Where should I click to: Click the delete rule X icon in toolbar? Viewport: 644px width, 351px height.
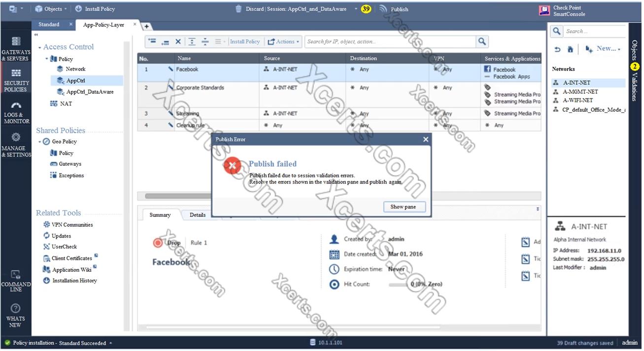click(178, 42)
